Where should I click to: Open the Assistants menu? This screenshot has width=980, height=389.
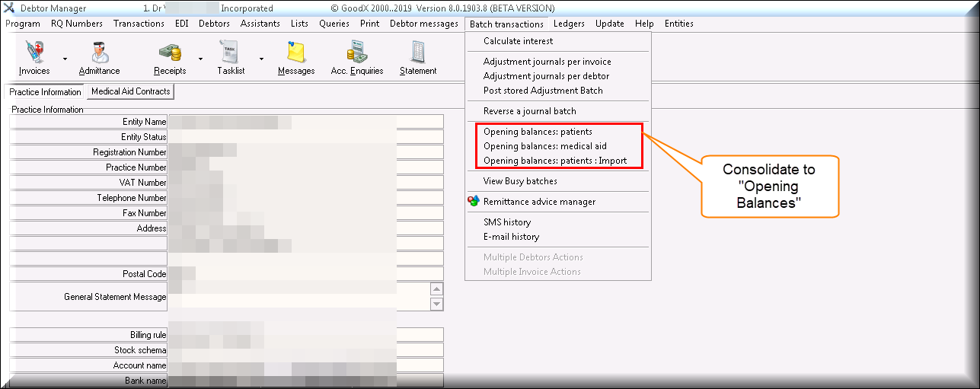260,24
